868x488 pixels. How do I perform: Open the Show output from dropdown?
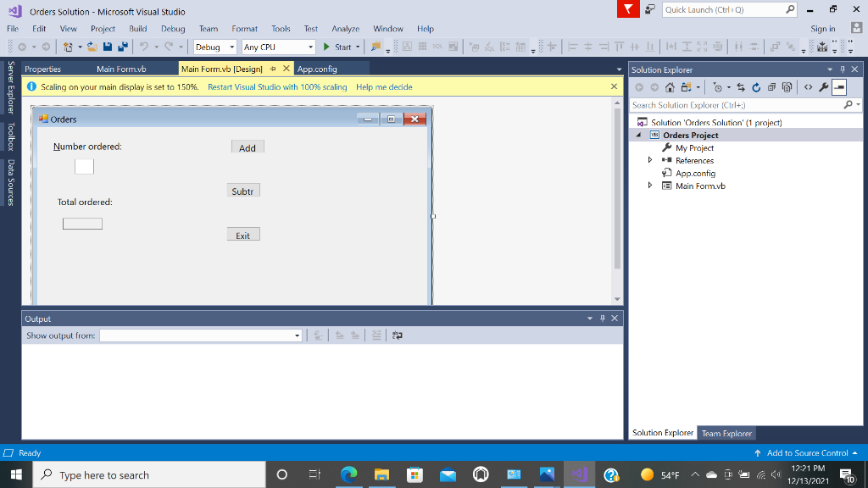[297, 335]
